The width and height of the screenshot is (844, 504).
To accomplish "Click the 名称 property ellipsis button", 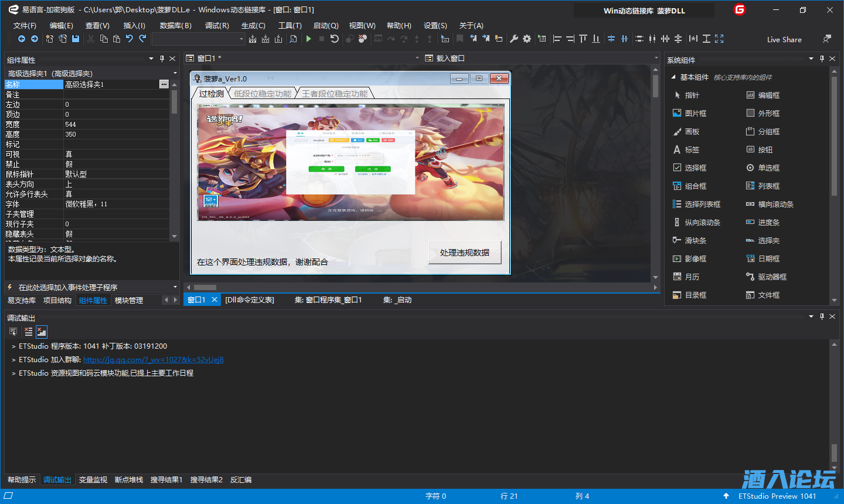I will coord(164,84).
